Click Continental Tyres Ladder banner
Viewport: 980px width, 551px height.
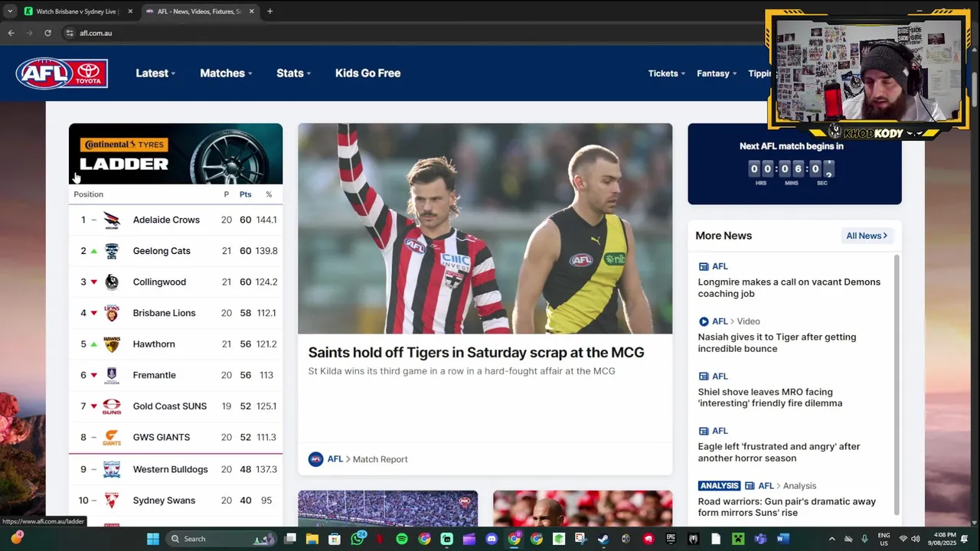click(x=175, y=154)
